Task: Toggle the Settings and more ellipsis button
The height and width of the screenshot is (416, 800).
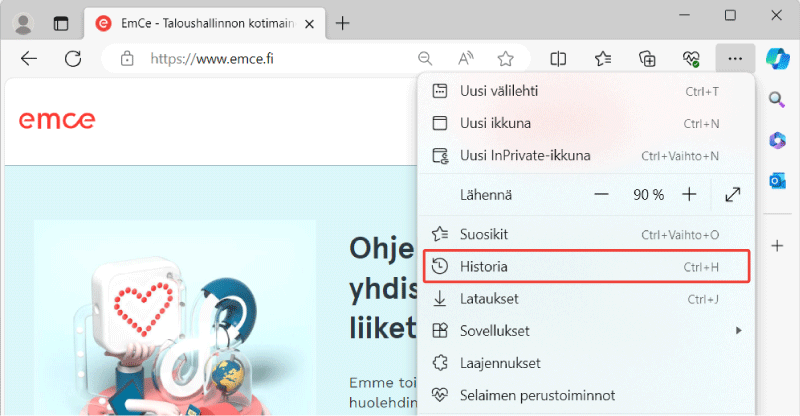Action: pos(735,59)
